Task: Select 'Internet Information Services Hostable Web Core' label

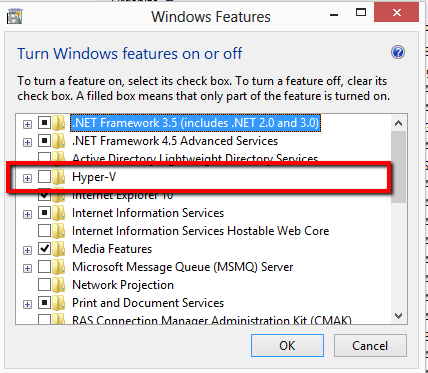Action: pyautogui.click(x=201, y=231)
